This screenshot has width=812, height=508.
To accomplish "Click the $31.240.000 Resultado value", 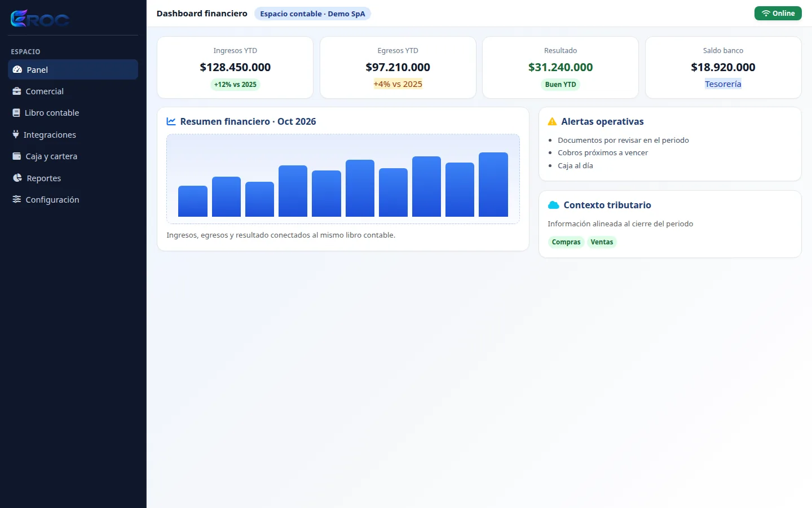I will pyautogui.click(x=561, y=67).
